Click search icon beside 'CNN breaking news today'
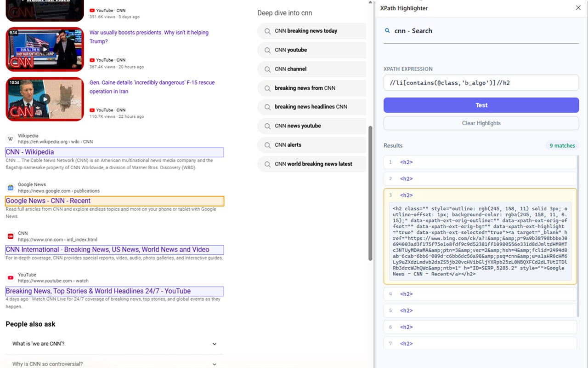 pyautogui.click(x=267, y=31)
